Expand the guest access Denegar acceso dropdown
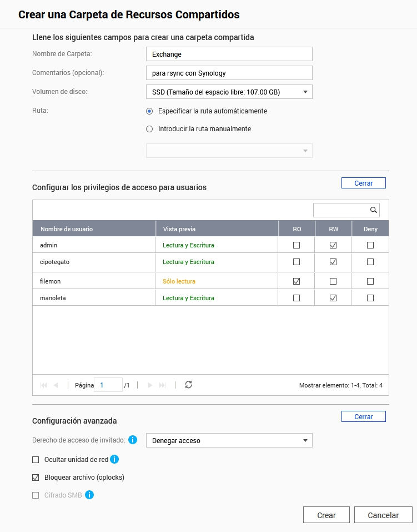The height and width of the screenshot is (532, 417). click(229, 441)
